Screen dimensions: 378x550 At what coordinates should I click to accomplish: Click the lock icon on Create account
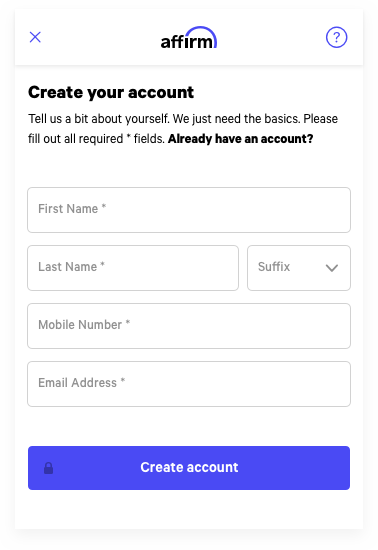(x=48, y=468)
